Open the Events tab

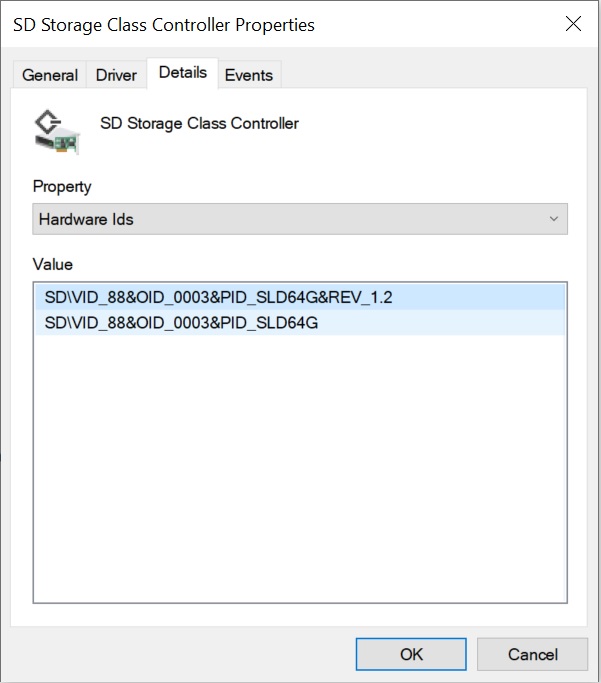coord(249,75)
